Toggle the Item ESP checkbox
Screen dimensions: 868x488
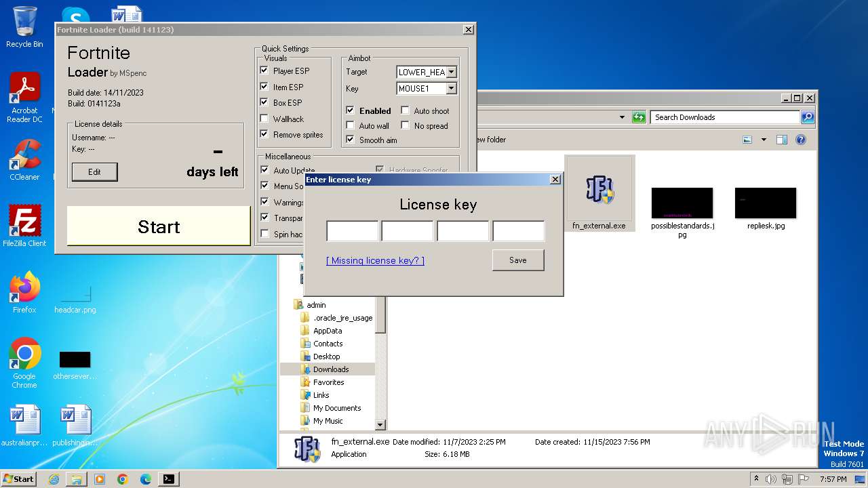264,87
